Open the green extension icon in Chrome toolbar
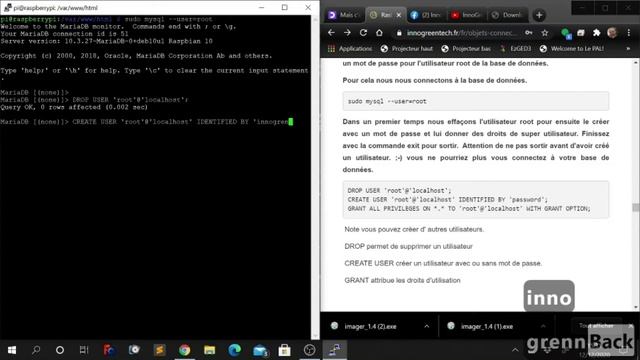640x360 pixels. 566,33
